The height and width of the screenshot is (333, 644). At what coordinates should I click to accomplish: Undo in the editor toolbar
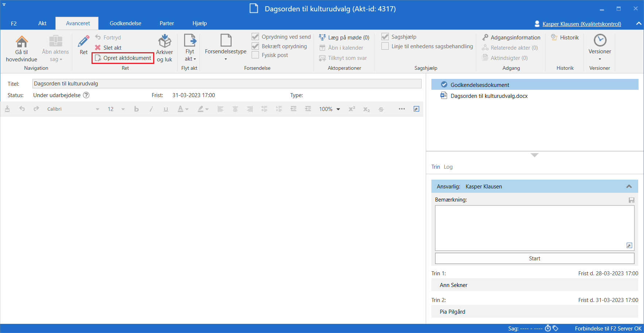[22, 109]
